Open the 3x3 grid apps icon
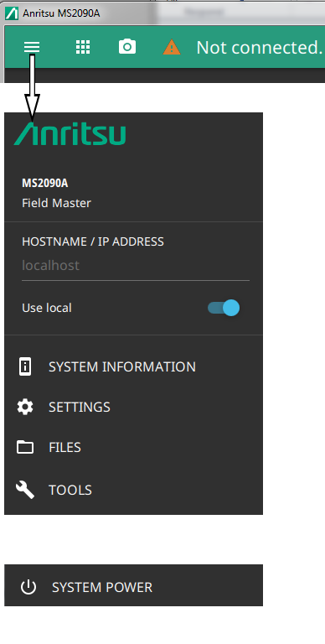Image resolution: width=325 pixels, height=644 pixels. point(83,47)
